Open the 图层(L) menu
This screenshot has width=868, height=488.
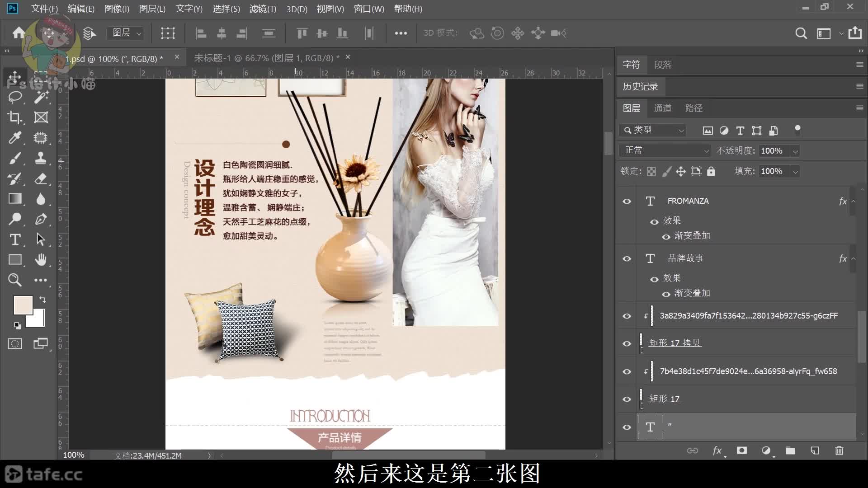152,9
